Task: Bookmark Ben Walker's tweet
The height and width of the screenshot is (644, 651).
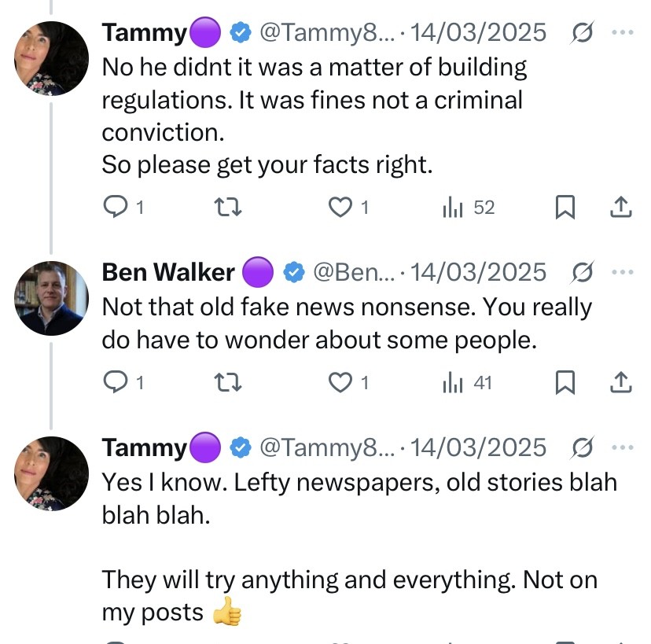Action: click(x=565, y=382)
